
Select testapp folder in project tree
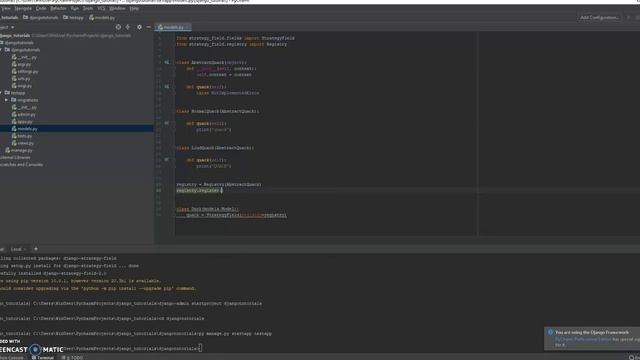15,93
